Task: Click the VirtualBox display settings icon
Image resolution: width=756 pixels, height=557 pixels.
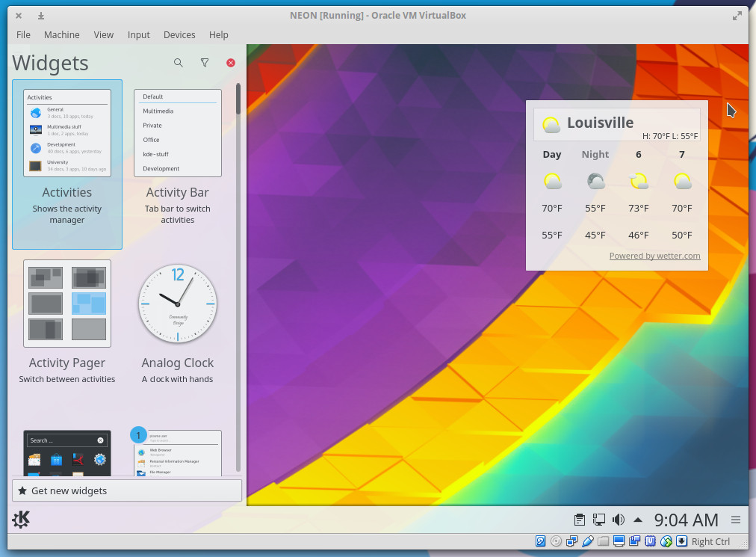Action: (x=619, y=541)
